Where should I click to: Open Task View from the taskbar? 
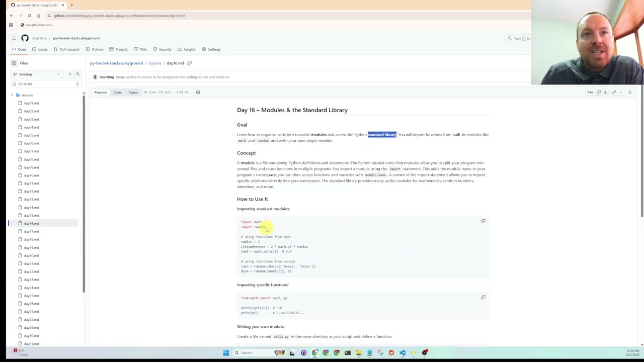click(292, 352)
